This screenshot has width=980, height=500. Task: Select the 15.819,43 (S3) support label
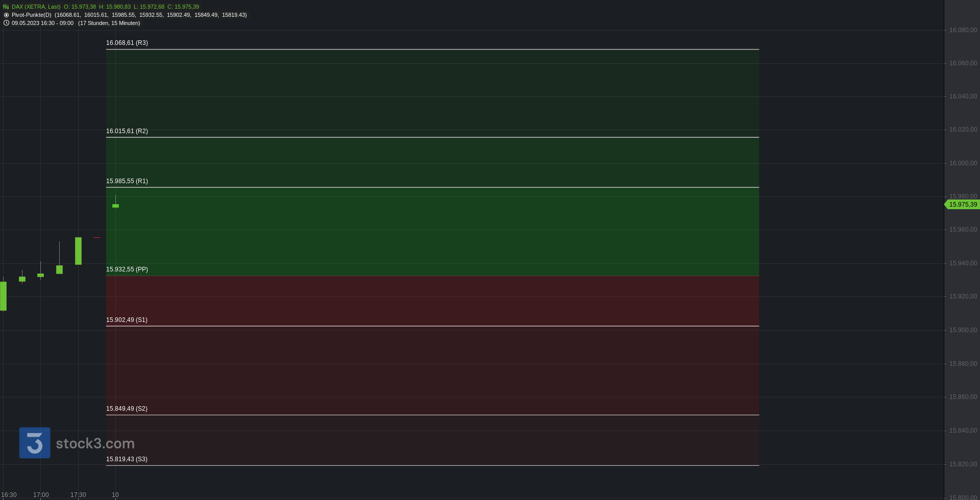(x=127, y=459)
